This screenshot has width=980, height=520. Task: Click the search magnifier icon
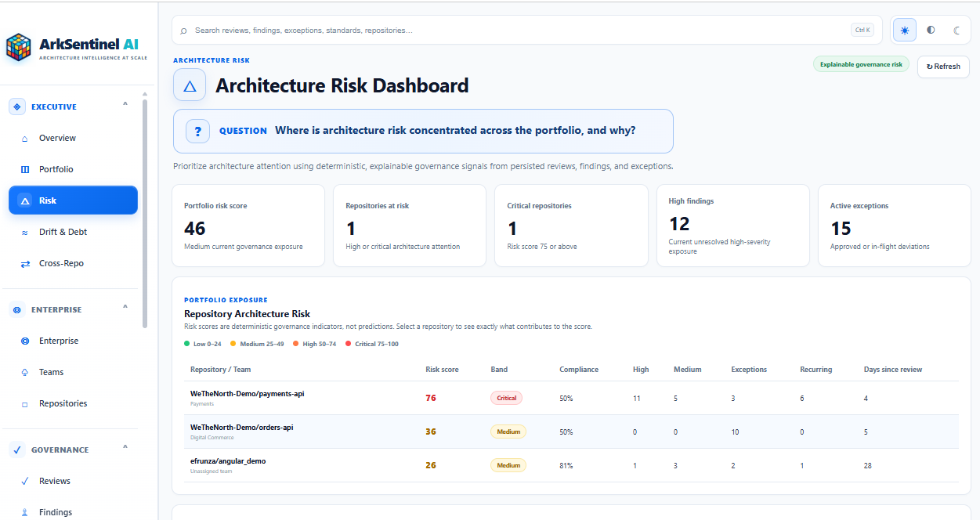click(x=183, y=31)
